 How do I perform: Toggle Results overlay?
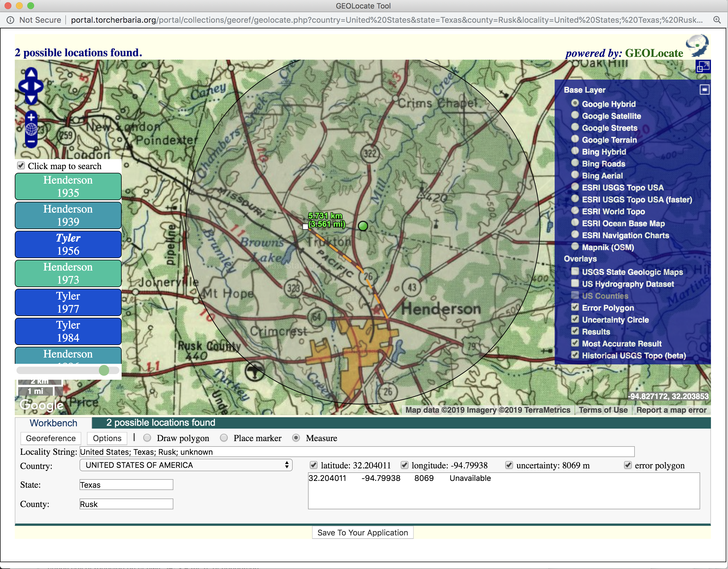(575, 331)
